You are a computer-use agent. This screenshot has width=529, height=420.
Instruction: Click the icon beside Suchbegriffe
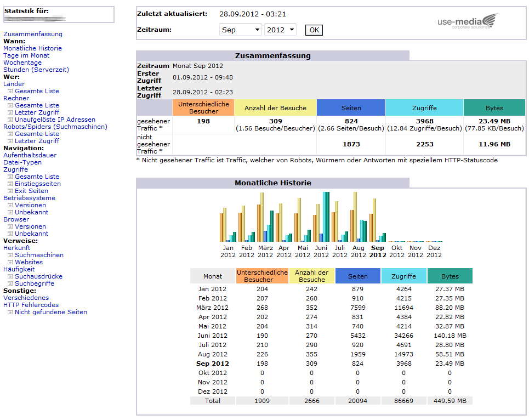pos(10,283)
